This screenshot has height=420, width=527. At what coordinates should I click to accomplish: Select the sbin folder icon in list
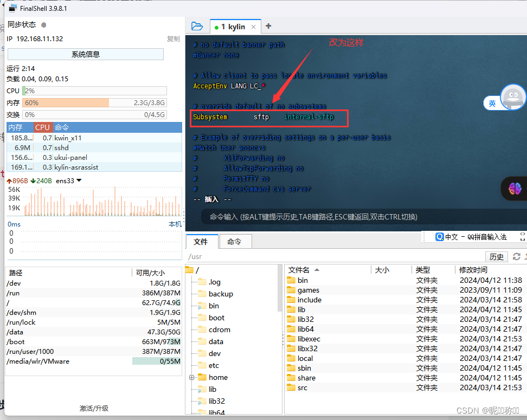[x=291, y=368]
